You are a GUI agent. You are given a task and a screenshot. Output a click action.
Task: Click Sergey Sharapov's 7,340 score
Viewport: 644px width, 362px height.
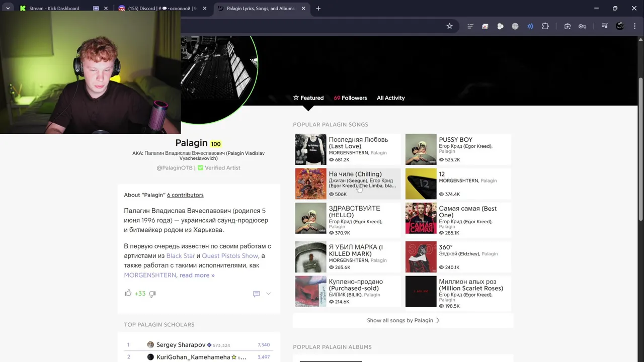tap(264, 345)
